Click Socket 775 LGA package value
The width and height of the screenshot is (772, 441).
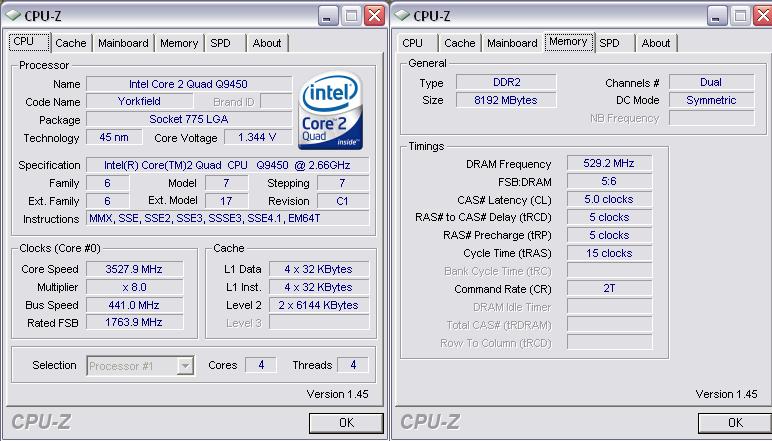pos(189,119)
